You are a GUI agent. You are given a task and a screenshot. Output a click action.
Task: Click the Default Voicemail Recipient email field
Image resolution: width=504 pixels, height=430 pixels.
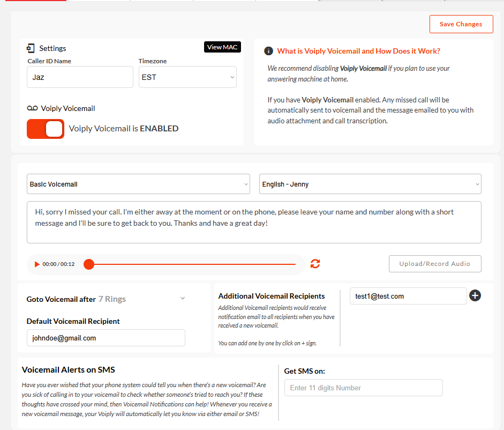[106, 338]
